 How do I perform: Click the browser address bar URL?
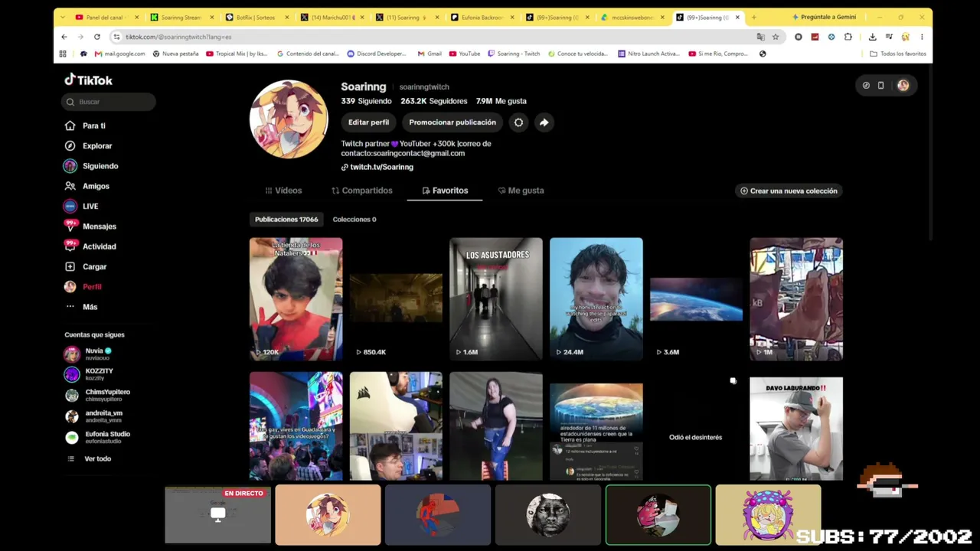coord(178,37)
